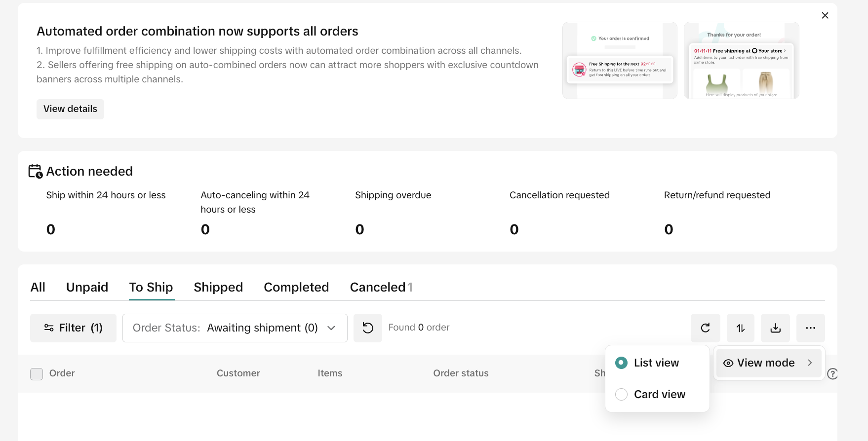Click the View details button
868x441 pixels.
pos(70,109)
